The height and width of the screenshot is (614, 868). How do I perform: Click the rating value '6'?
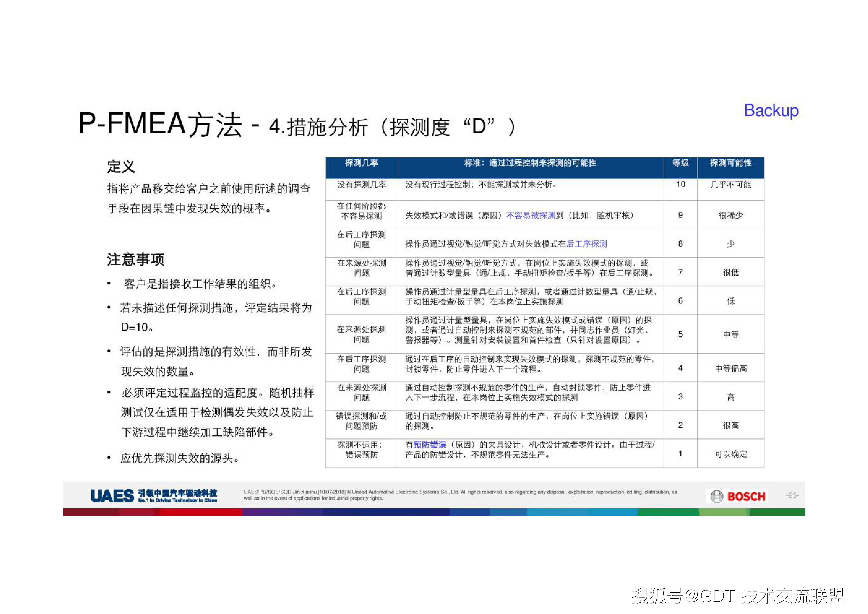click(x=681, y=301)
